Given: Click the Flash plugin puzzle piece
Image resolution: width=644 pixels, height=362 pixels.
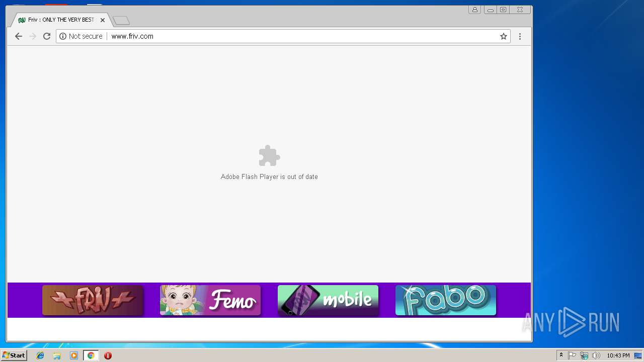Looking at the screenshot, I should click(x=269, y=156).
